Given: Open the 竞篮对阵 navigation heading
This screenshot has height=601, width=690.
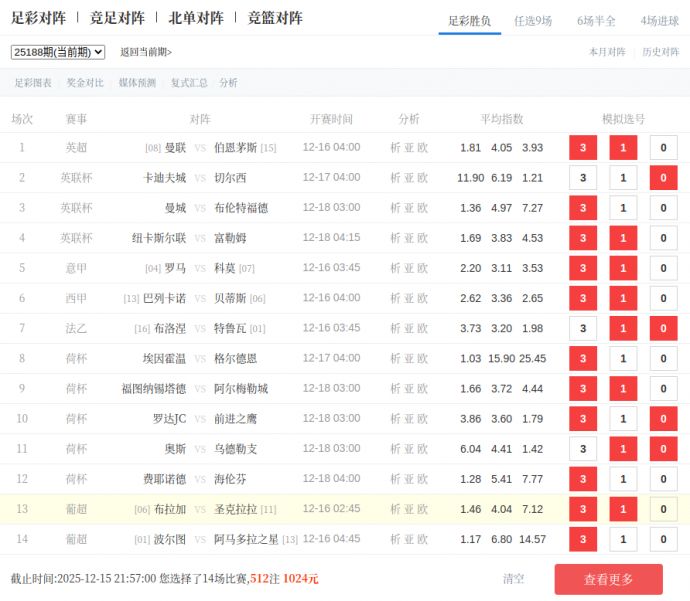Looking at the screenshot, I should pyautogui.click(x=275, y=18).
